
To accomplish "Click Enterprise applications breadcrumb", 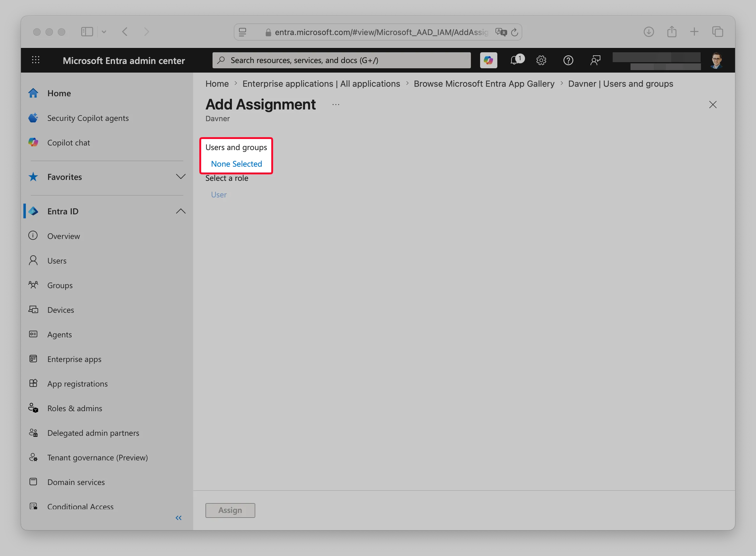I will 321,83.
